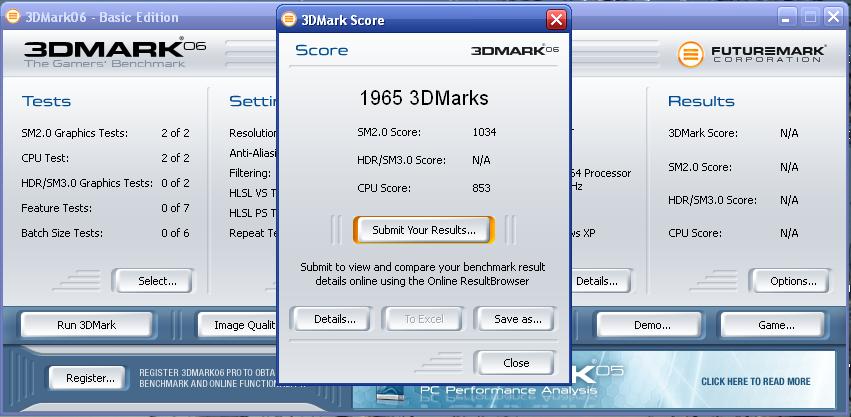Click the Futuremark Corporation logo
Image resolution: width=851 pixels, height=417 pixels.
coord(752,55)
